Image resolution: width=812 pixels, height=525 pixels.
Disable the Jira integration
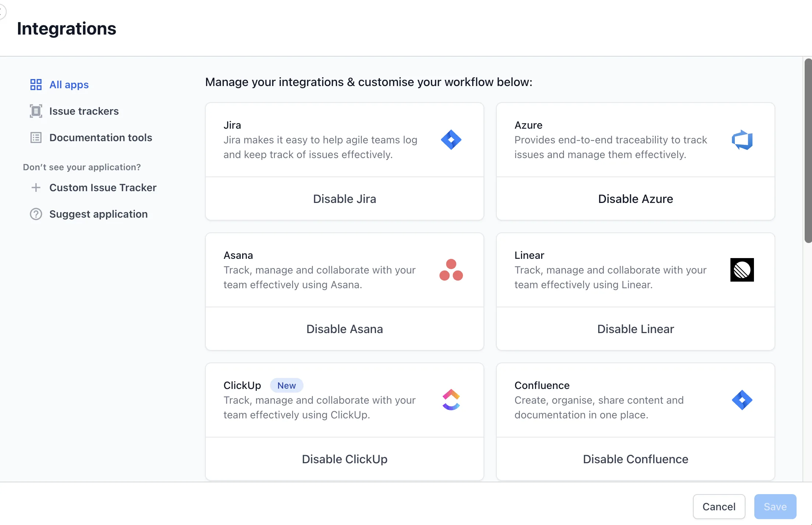coord(344,199)
